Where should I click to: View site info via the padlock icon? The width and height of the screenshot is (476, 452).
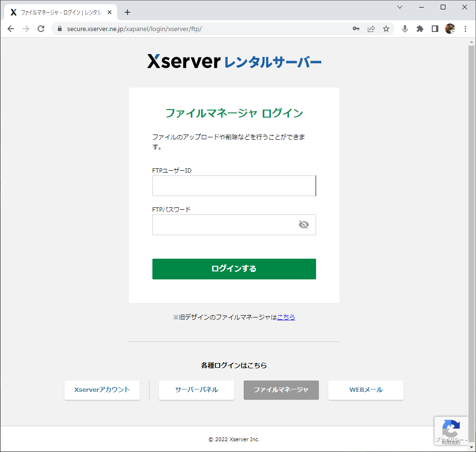point(60,29)
